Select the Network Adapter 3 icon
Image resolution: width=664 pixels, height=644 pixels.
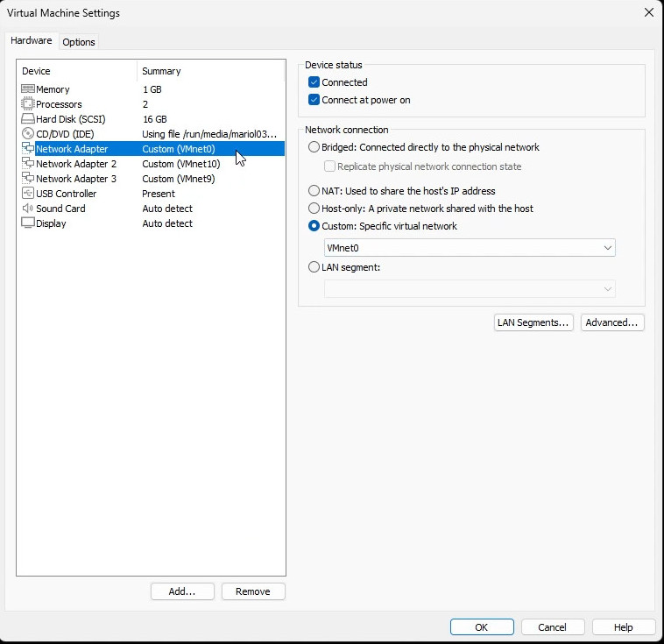27,179
